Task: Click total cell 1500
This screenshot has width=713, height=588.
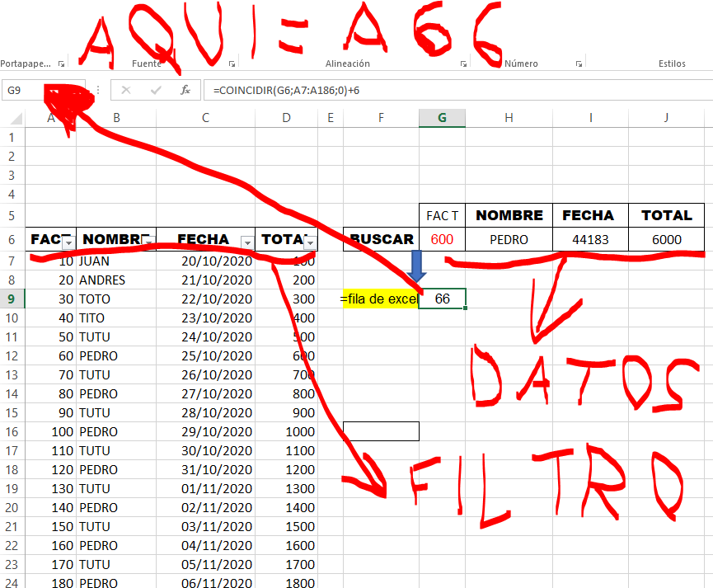Action: point(287,526)
